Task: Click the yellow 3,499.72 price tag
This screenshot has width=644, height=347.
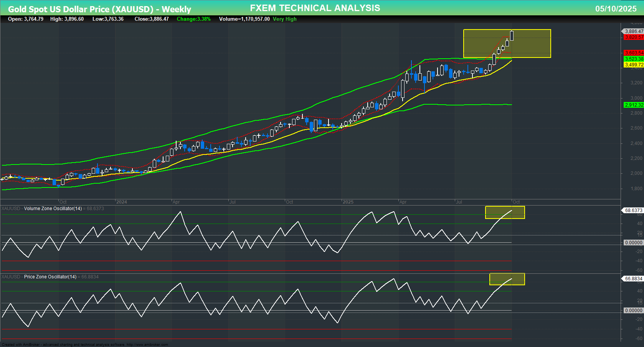Action: (x=633, y=65)
